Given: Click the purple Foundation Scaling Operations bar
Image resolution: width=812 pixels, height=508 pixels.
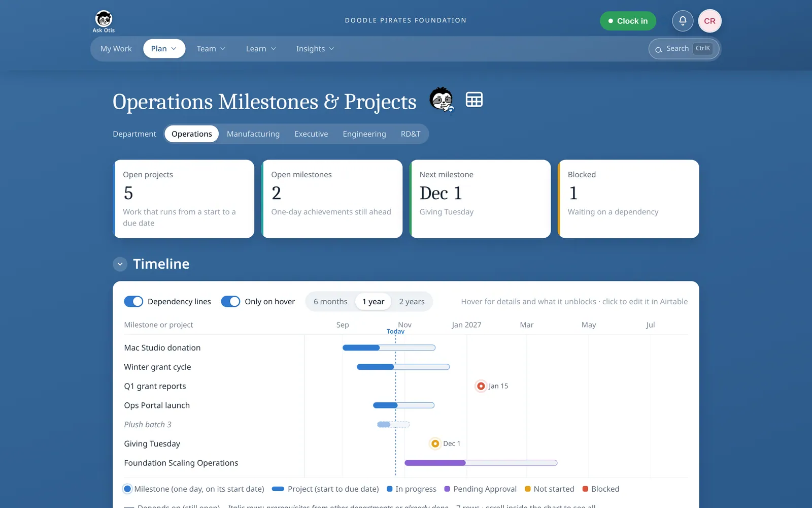Looking at the screenshot, I should click(481, 463).
